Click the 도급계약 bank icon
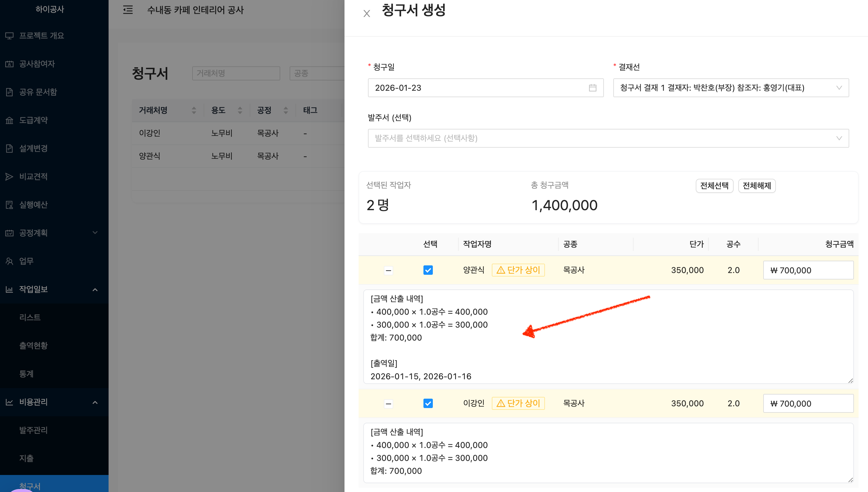Image resolution: width=868 pixels, height=492 pixels. click(x=9, y=120)
